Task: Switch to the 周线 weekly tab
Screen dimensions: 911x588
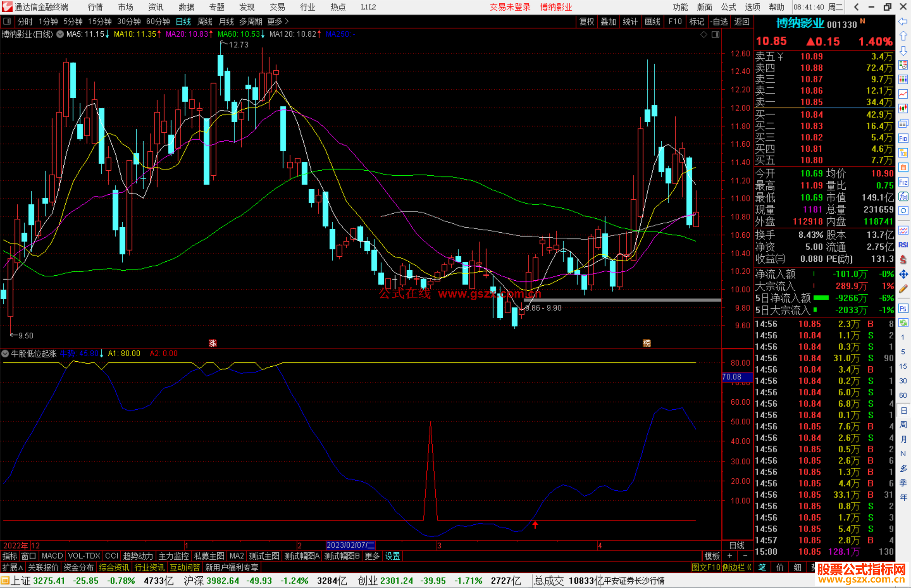Action: [205, 21]
